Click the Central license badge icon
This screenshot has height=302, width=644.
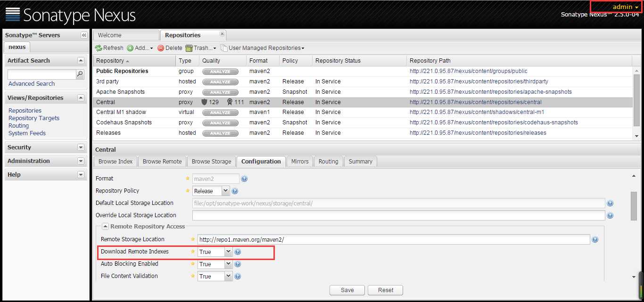[x=230, y=102]
